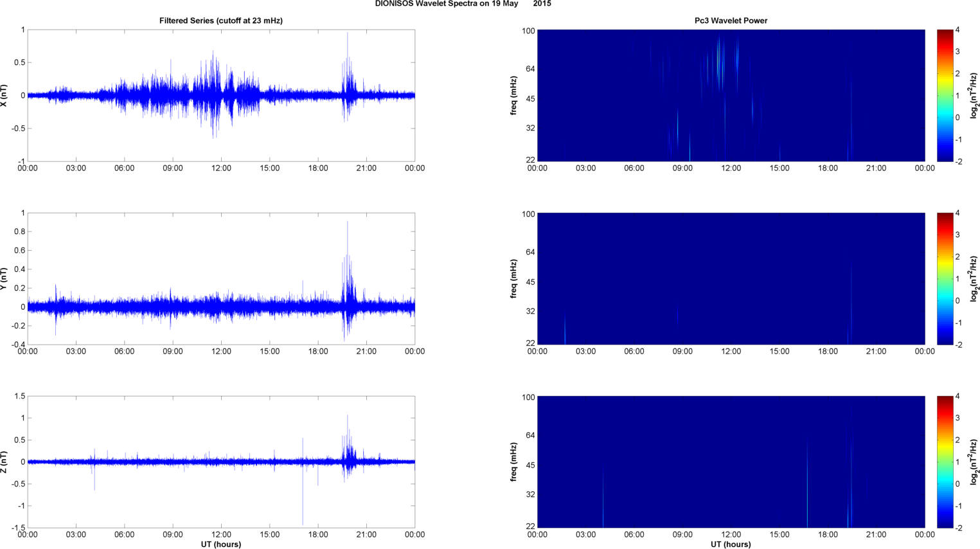Image resolution: width=980 pixels, height=549 pixels.
Task: Click the '18:00' tick under the Y time series
Action: (318, 352)
